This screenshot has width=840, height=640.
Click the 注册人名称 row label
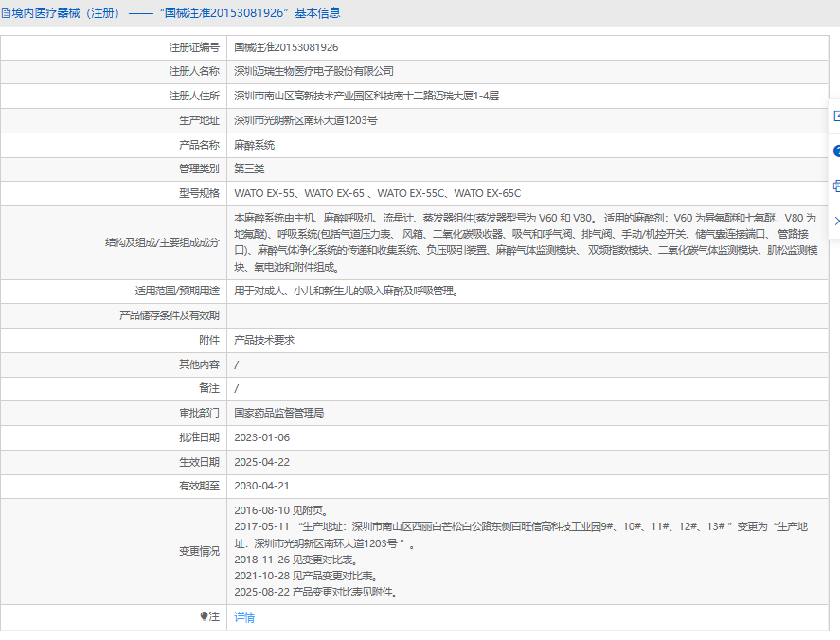click(194, 71)
